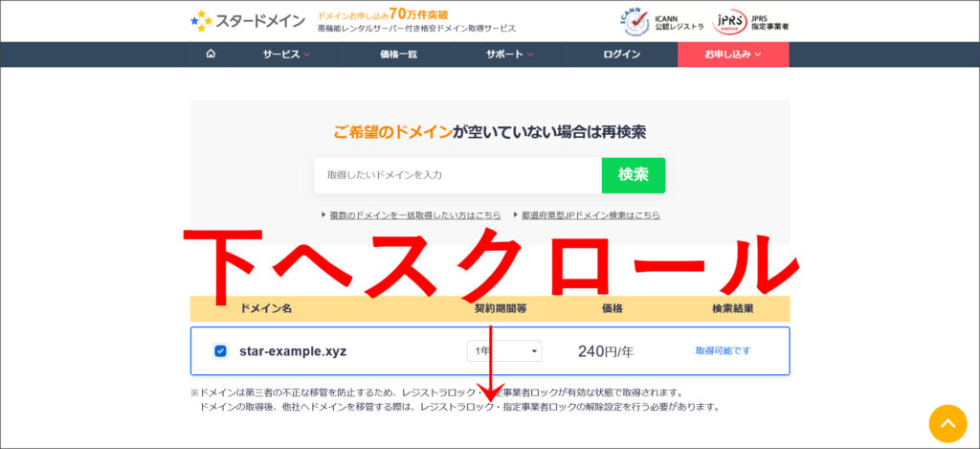980x449 pixels.
Task: Click the JPRS designated provider badge
Action: [x=750, y=22]
